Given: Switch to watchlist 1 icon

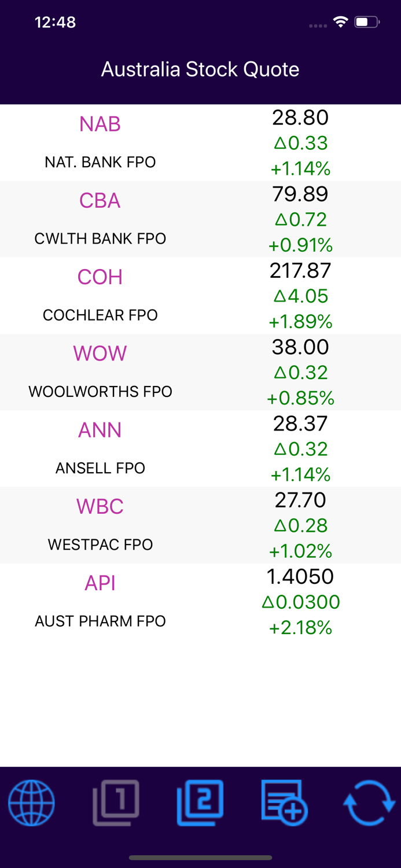Looking at the screenshot, I should pyautogui.click(x=116, y=803).
